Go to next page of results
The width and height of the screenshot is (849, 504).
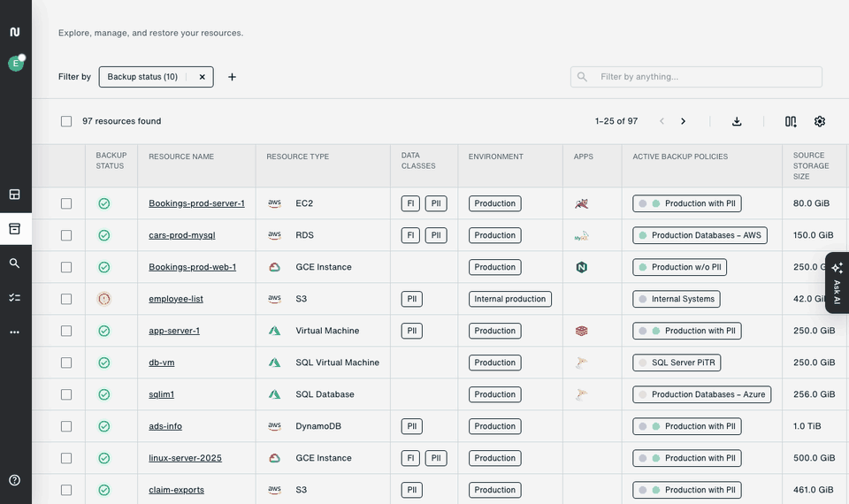coord(683,121)
